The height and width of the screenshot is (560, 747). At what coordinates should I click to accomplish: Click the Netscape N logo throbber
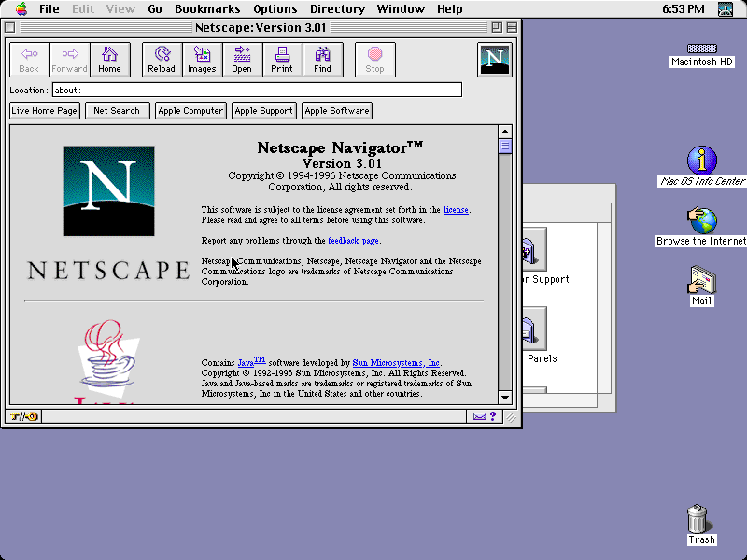[x=495, y=60]
